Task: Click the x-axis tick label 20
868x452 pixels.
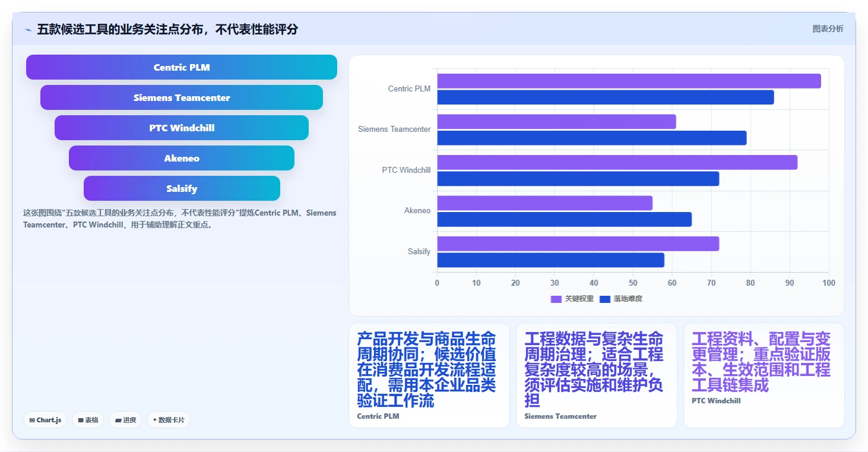Action: [516, 283]
